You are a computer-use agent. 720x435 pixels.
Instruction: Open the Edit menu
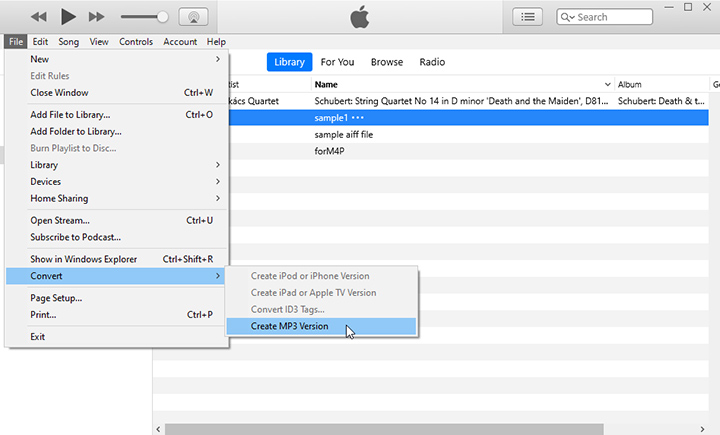point(40,42)
